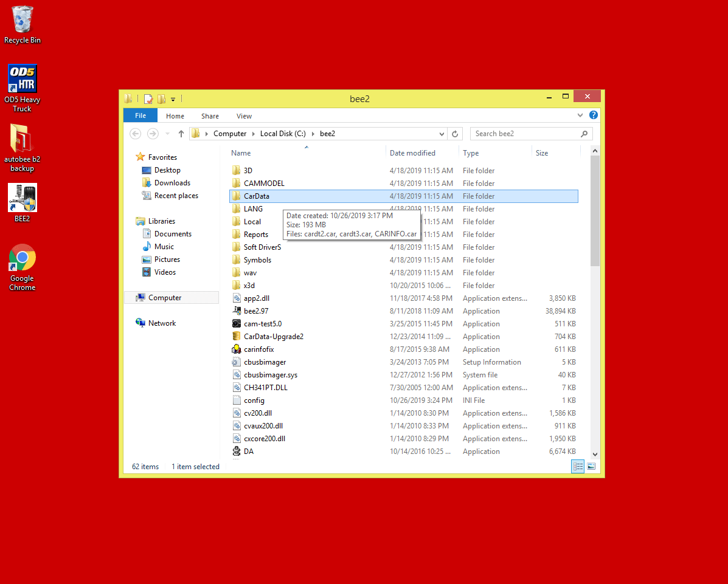Viewport: 728px width, 584px height.
Task: Click the vertical scrollbar down arrow
Action: [x=595, y=454]
